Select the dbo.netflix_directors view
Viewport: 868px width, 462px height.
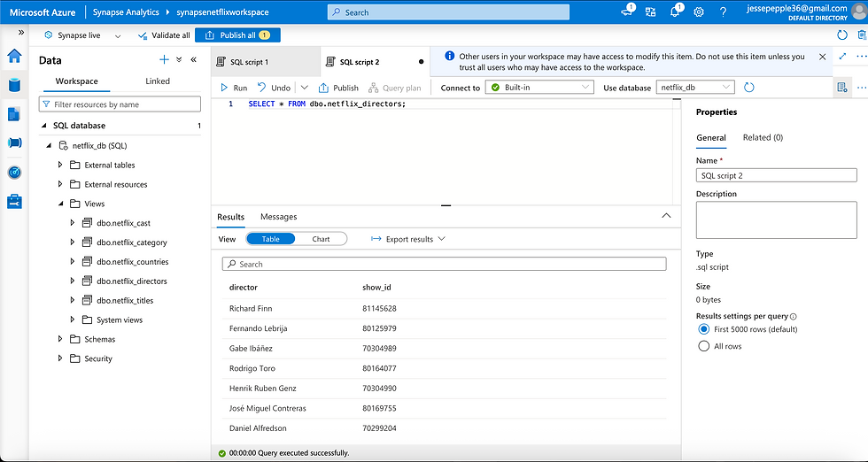(132, 281)
